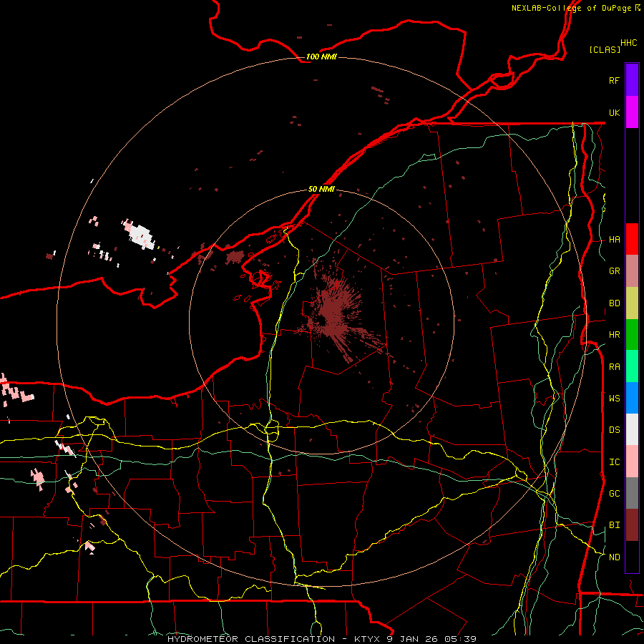644x644 pixels.
Task: Click the "ND" legend label
Action: (615, 557)
